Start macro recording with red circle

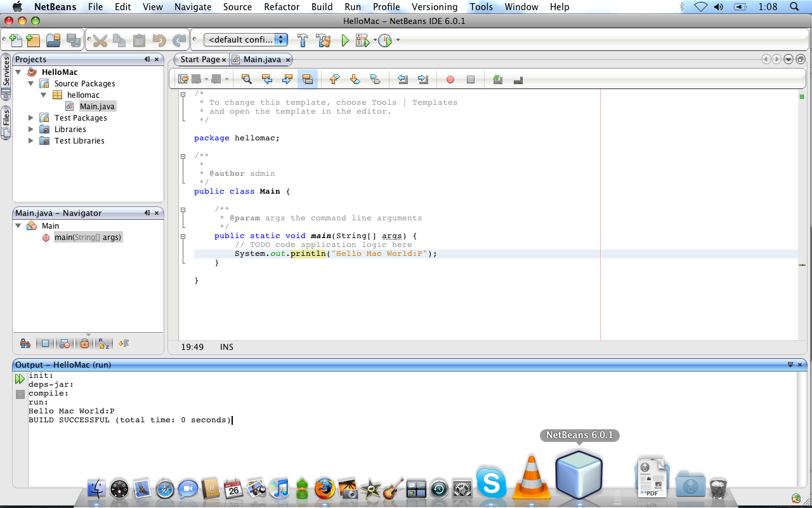click(450, 79)
